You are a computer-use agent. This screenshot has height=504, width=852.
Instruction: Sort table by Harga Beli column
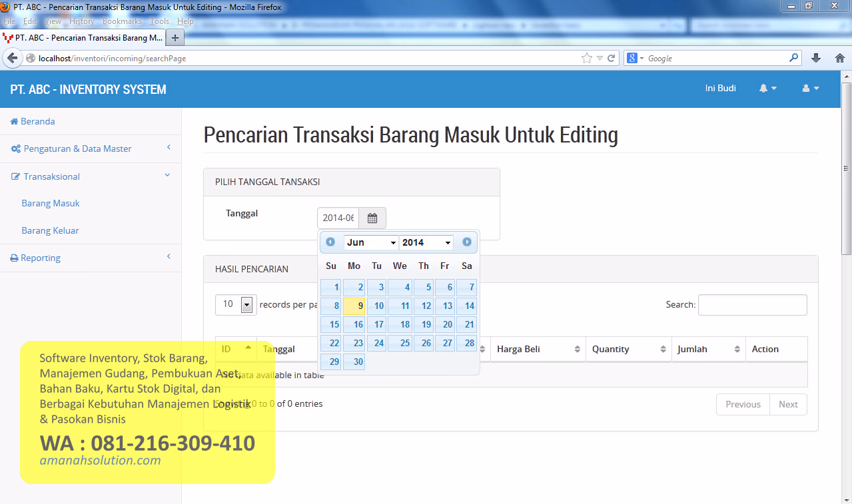tap(538, 349)
